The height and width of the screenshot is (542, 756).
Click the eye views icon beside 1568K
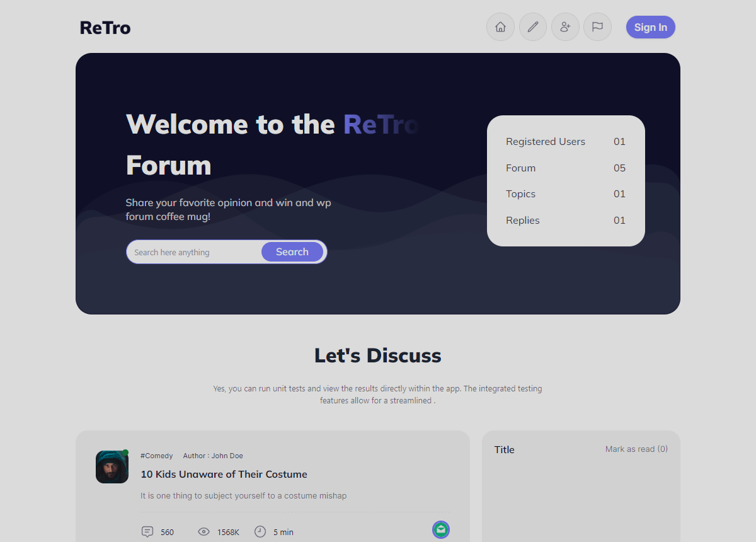click(203, 532)
